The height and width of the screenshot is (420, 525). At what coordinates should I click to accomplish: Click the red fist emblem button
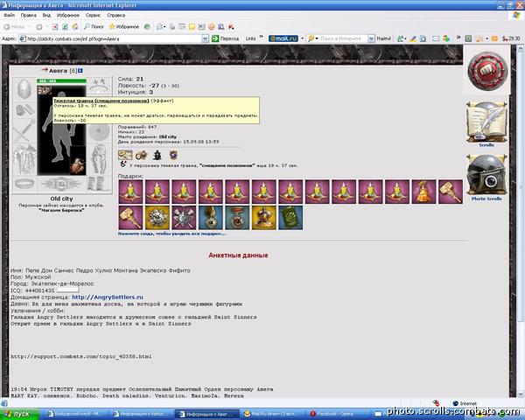(x=487, y=71)
